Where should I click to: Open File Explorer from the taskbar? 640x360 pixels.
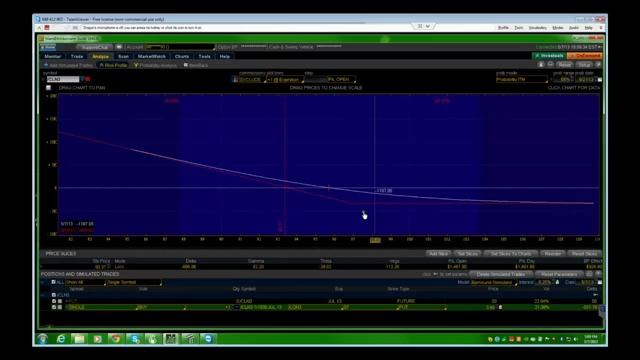pos(79,339)
